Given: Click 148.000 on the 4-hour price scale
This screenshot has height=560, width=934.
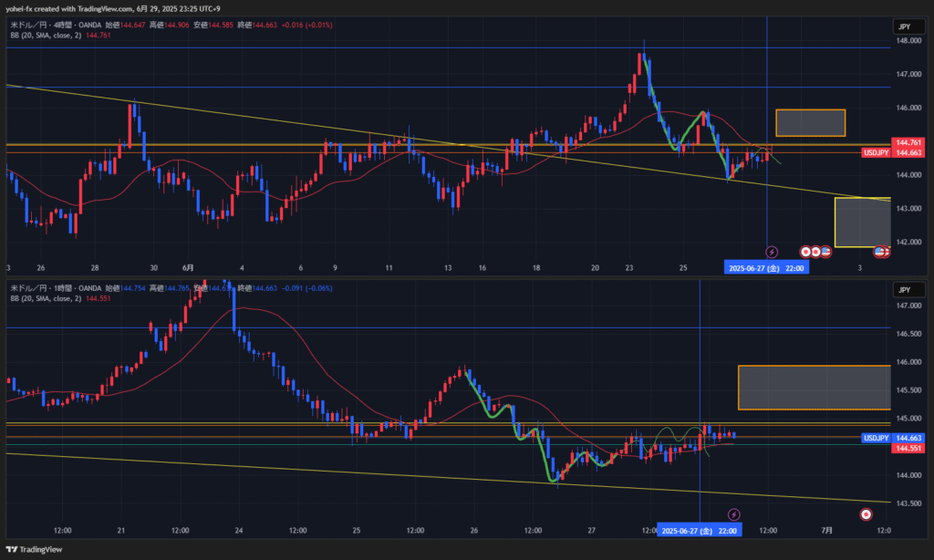Looking at the screenshot, I should tap(908, 40).
